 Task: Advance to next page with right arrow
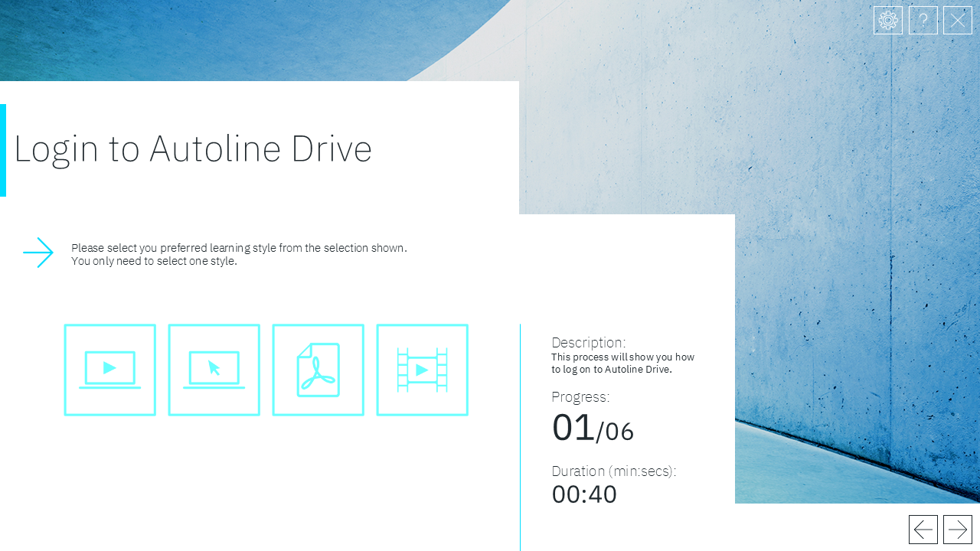(958, 530)
